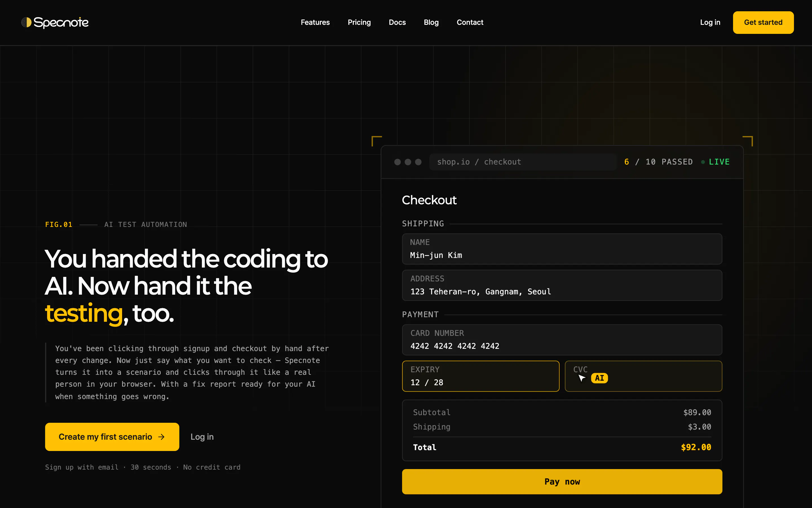Click the $89.00 subtotal value
The height and width of the screenshot is (508, 812).
[x=697, y=412]
